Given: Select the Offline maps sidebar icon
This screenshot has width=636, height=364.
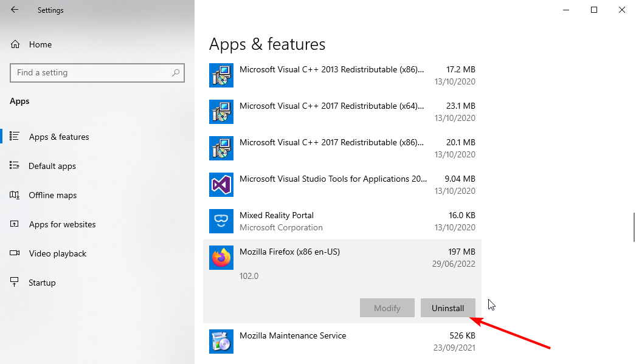Looking at the screenshot, I should click(x=15, y=195).
